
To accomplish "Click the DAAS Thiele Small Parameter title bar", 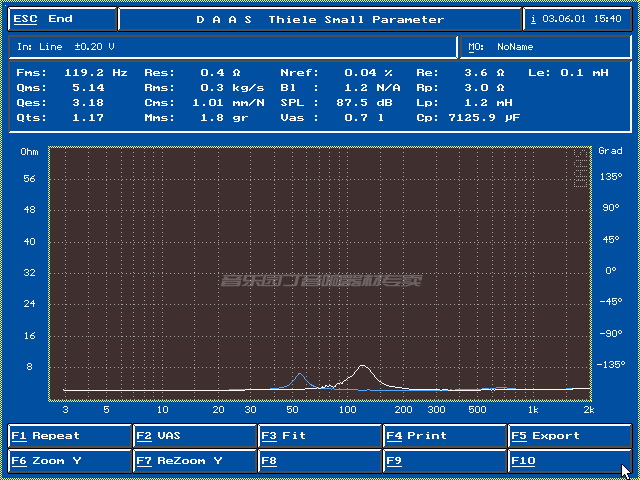I will [319, 19].
